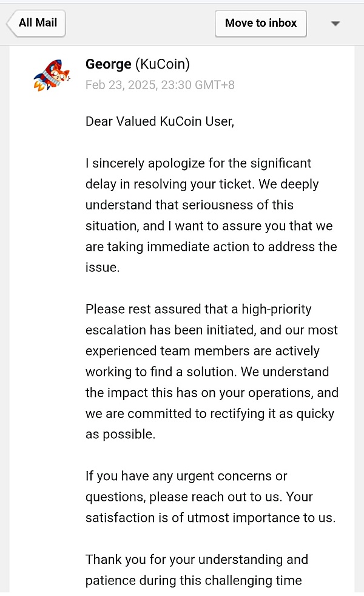Click the line starting I sincerely apologize

tap(198, 163)
